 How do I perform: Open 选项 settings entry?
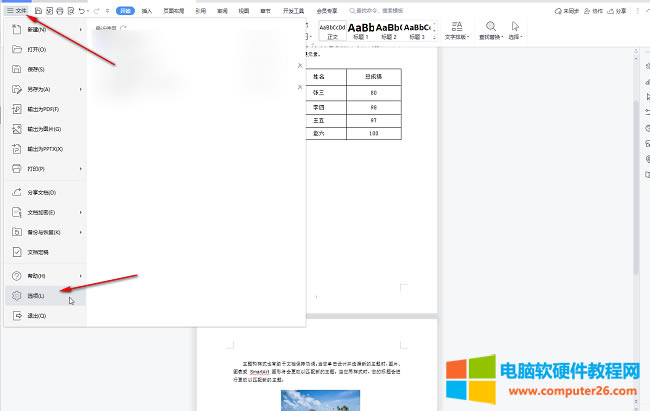(x=36, y=295)
